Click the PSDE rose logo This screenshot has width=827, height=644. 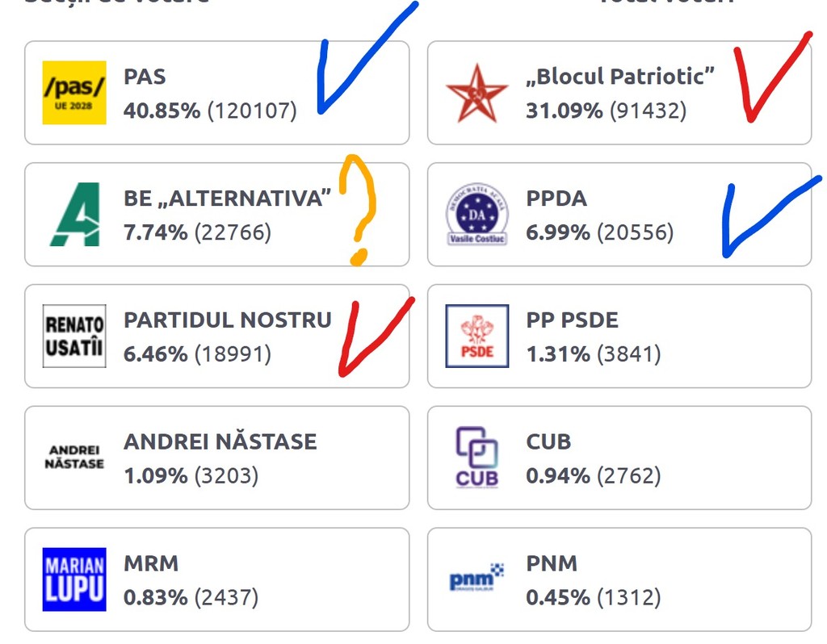click(476, 336)
